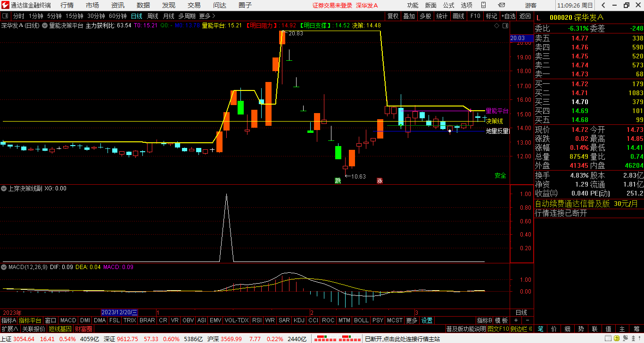Open the 更多 indicators list at bottom
This screenshot has width=644, height=343.
click(412, 320)
